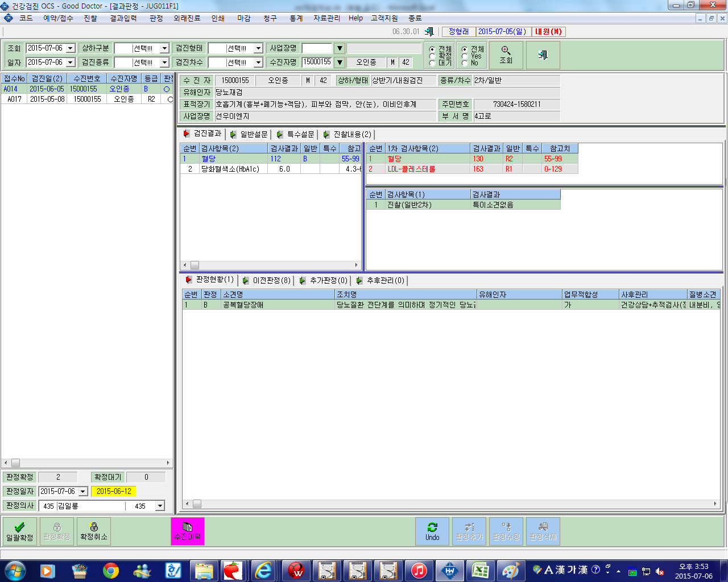Click the 일괄확정 green checkmark button
The width and height of the screenshot is (728, 582).
20,531
